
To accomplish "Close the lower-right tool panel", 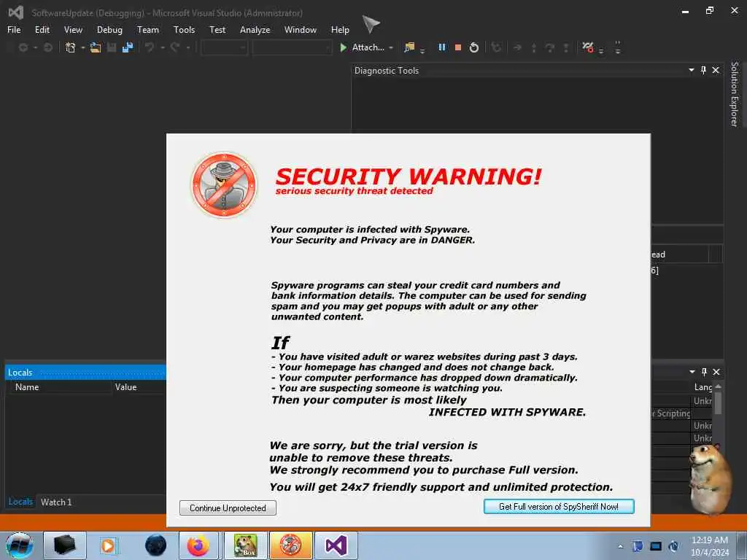I will tap(716, 372).
